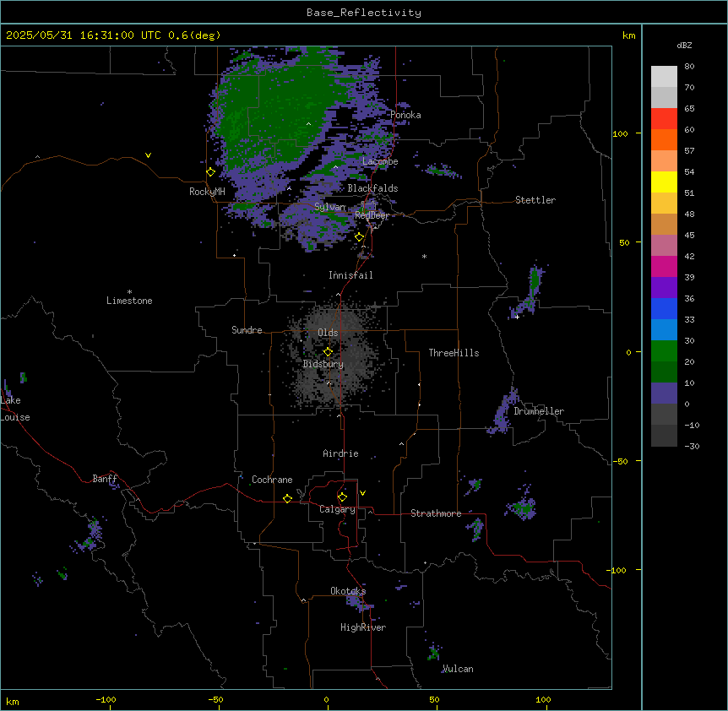The height and width of the screenshot is (711, 728).
Task: Click the Lake Louise label
Action: (15, 409)
